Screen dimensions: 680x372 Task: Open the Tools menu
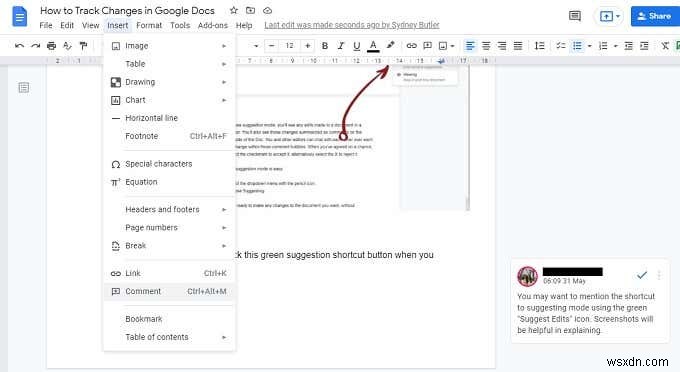pos(180,25)
